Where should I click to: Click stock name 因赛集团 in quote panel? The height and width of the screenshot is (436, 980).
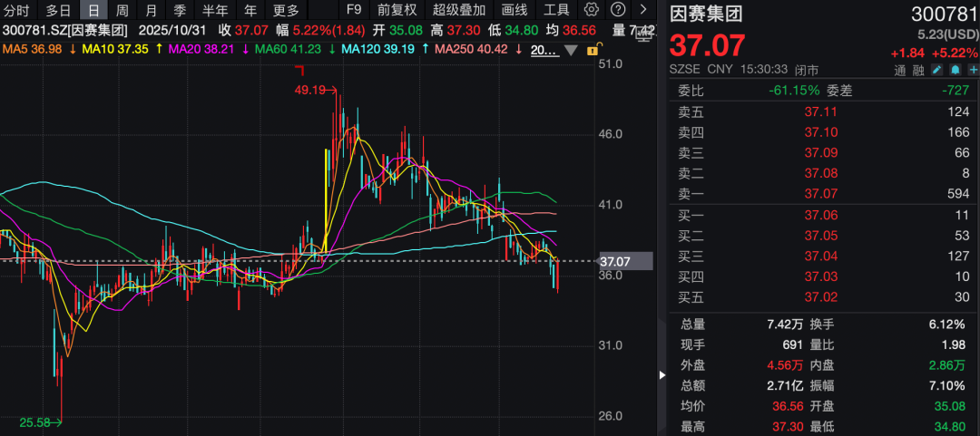click(x=706, y=14)
